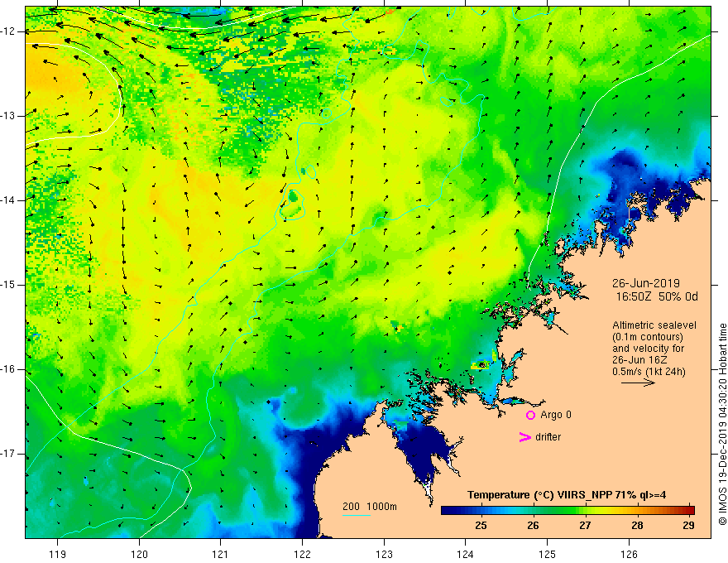This screenshot has height=563, width=728.
Task: Click the temperature color bar at 25
Action: pos(481,511)
